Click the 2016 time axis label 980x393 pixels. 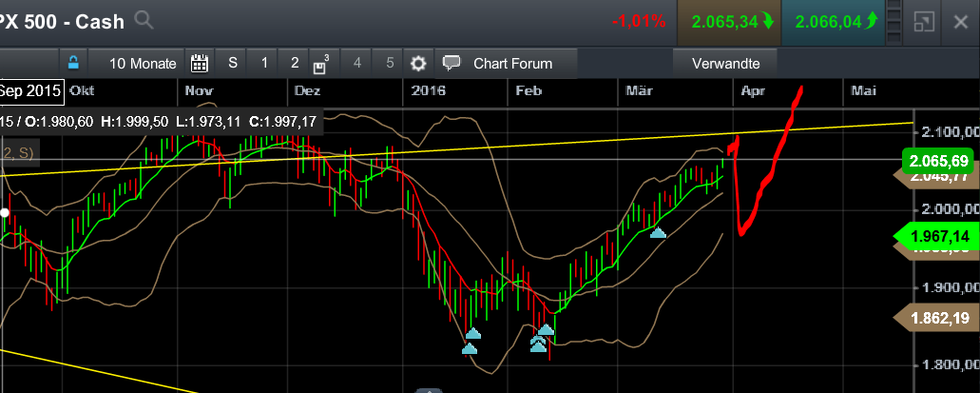(x=428, y=91)
